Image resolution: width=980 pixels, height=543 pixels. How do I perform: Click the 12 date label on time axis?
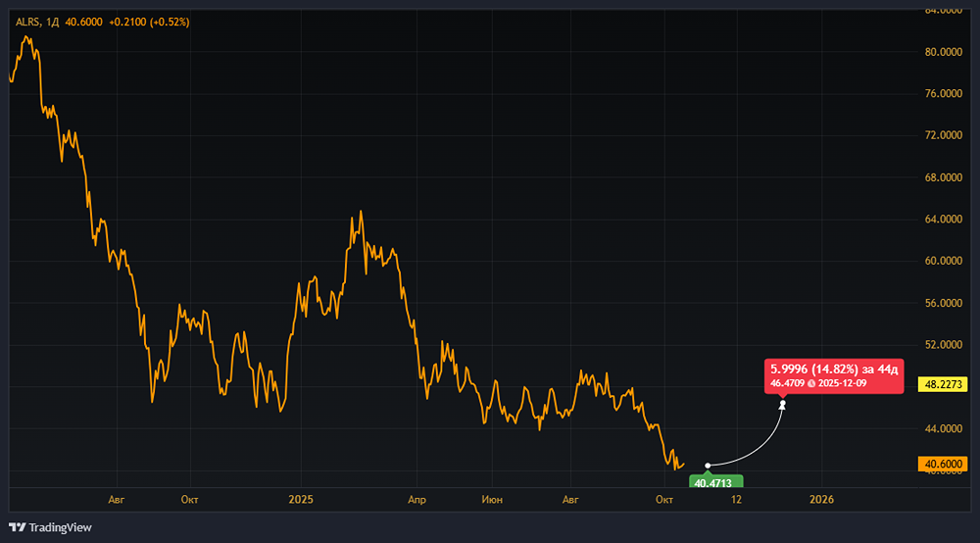point(733,500)
